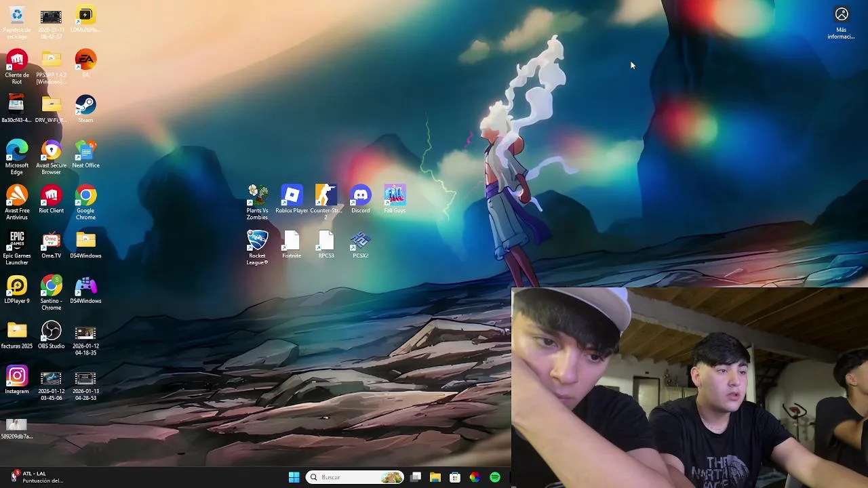Open the 2026-01-12 03-45-06 video
868x488 pixels.
click(x=51, y=385)
